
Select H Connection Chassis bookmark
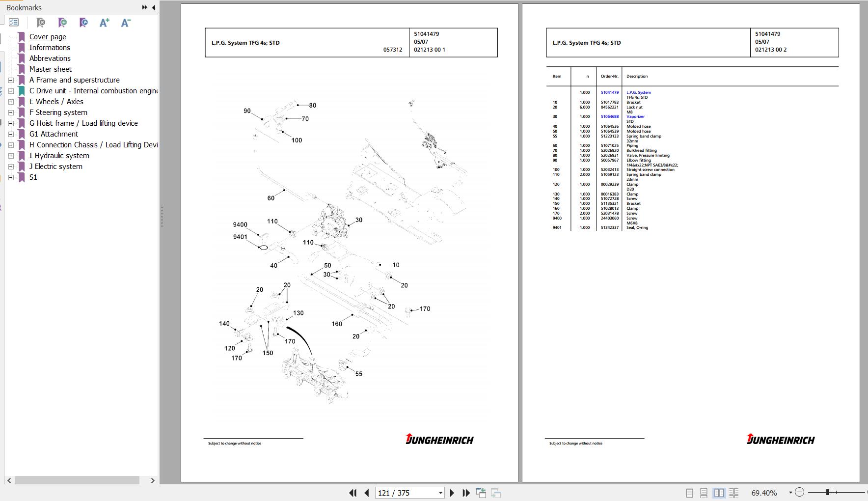pyautogui.click(x=93, y=145)
